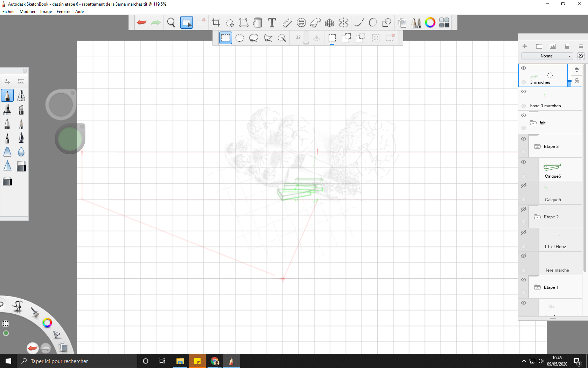This screenshot has height=368, width=588.
Task: Open the Color Editor wheel in toolbar
Action: pyautogui.click(x=430, y=23)
